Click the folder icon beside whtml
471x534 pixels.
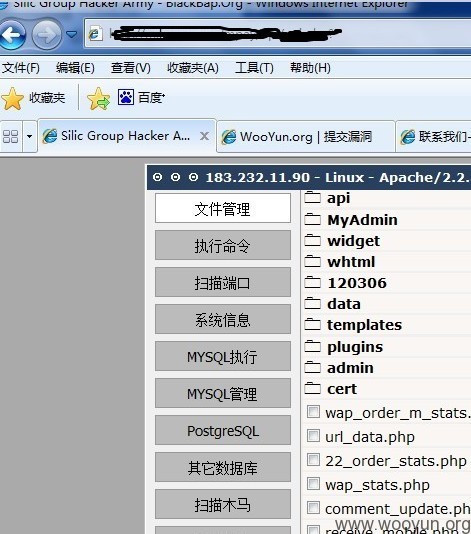click(x=312, y=262)
